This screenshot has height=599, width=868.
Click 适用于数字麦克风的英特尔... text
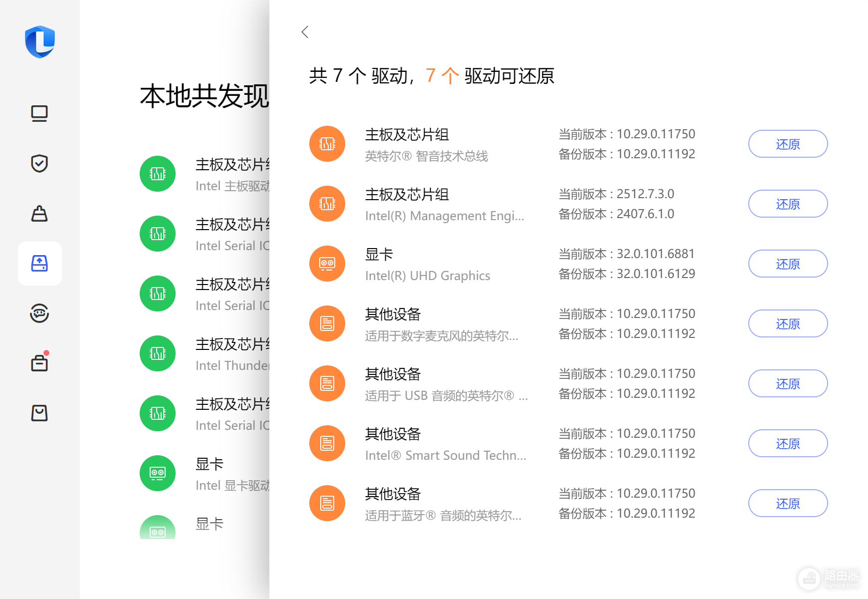[x=441, y=336]
